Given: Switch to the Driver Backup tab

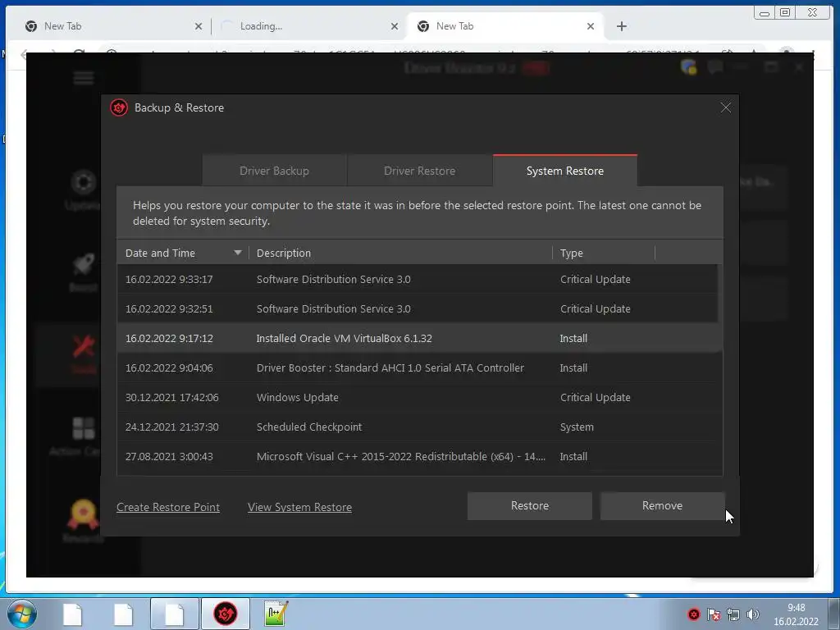Looking at the screenshot, I should click(274, 171).
